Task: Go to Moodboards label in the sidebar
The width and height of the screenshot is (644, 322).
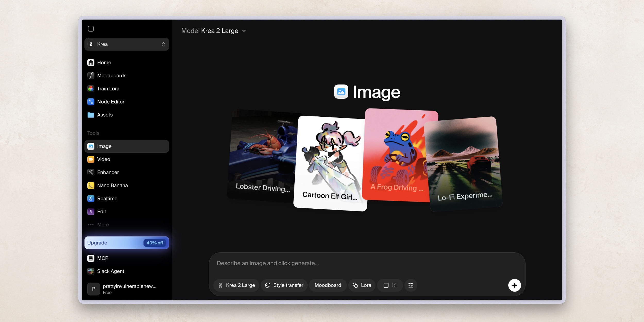Action: [x=112, y=76]
